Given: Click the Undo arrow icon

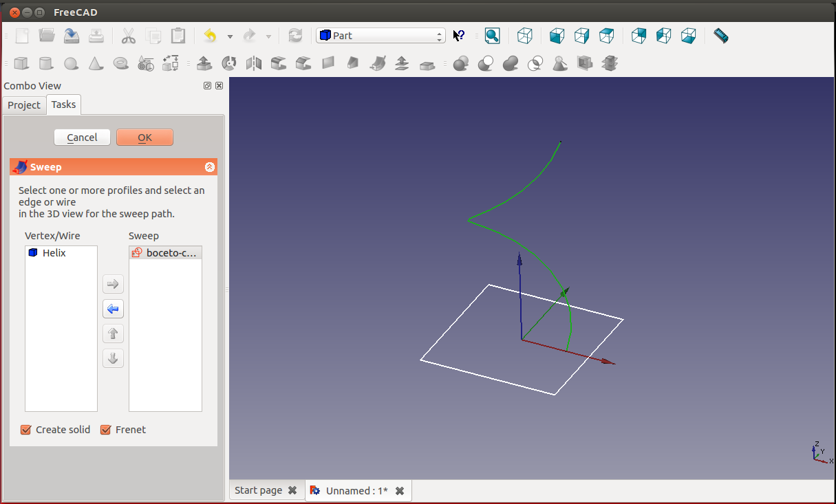Looking at the screenshot, I should (211, 36).
